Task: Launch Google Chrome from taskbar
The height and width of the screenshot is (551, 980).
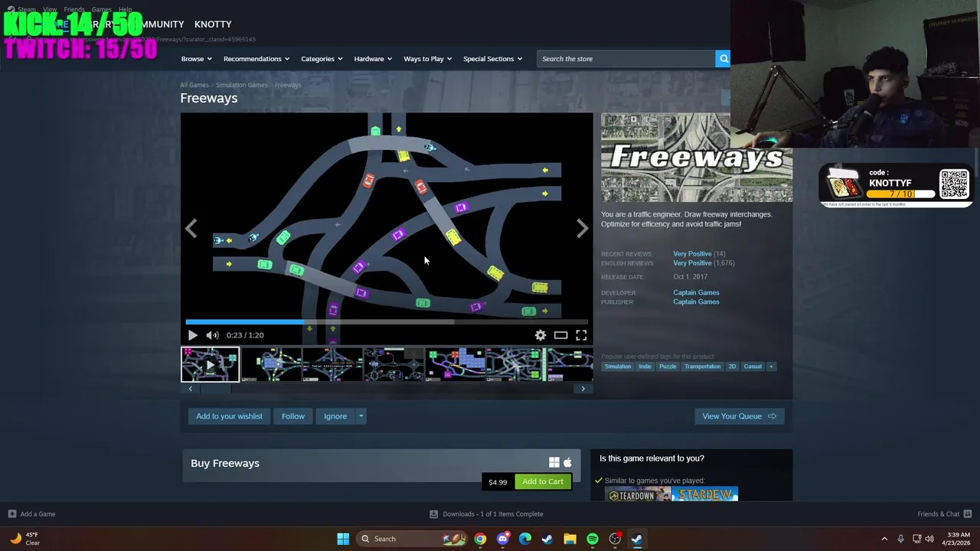Action: [x=480, y=539]
